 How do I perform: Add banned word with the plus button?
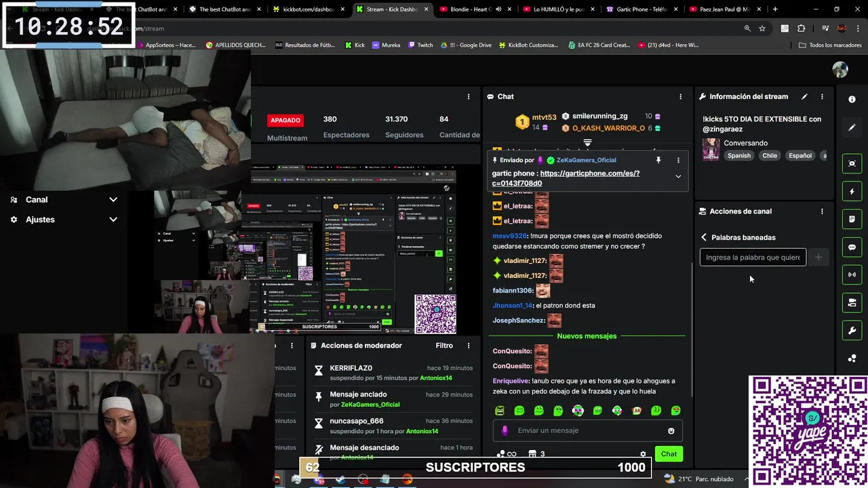coord(818,257)
